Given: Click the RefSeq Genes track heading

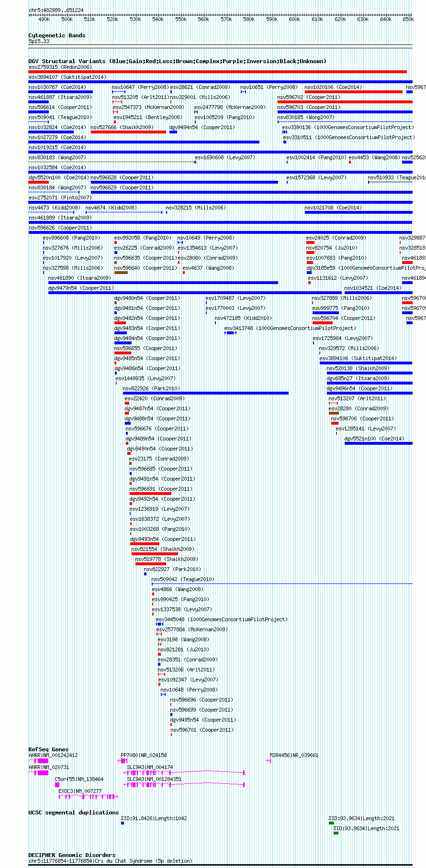Looking at the screenshot, I should (48, 749).
